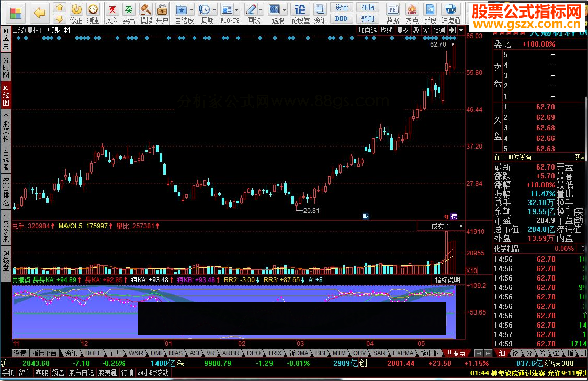Image resolution: width=588 pixels, height=381 pixels.
Task: Click the 设置 settings button
Action: click(20, 353)
